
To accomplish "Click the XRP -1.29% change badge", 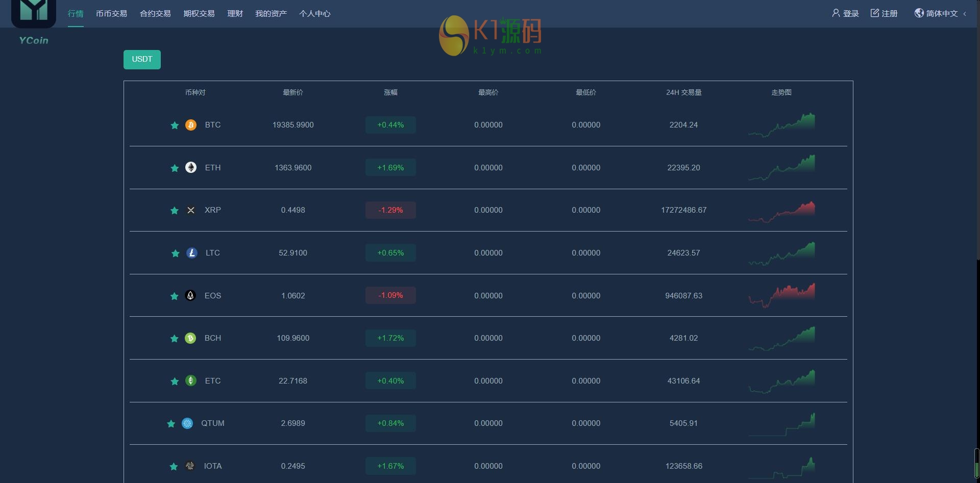I will [390, 210].
